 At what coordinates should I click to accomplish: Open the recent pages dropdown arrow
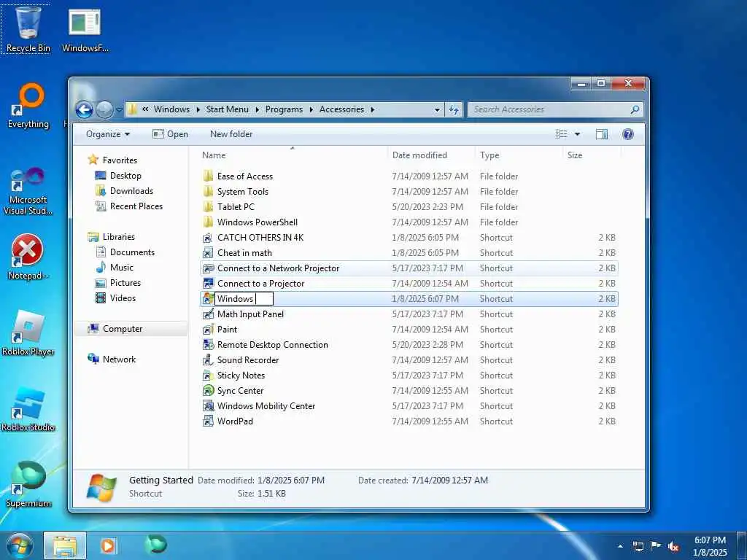tap(119, 110)
